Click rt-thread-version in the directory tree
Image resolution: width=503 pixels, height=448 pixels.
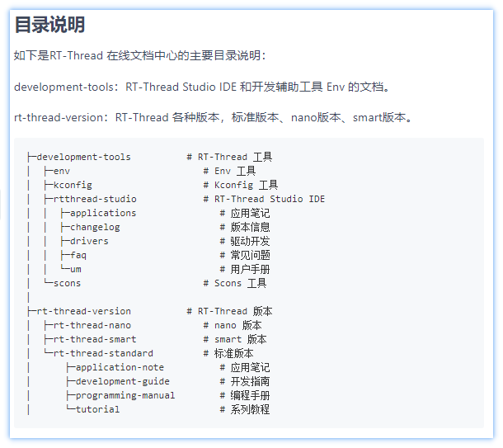[84, 311]
